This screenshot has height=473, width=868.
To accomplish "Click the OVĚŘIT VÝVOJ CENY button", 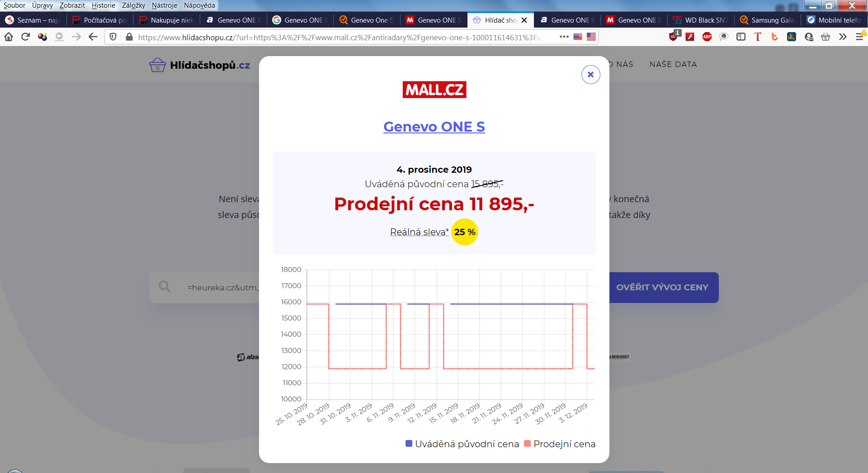I will [662, 288].
